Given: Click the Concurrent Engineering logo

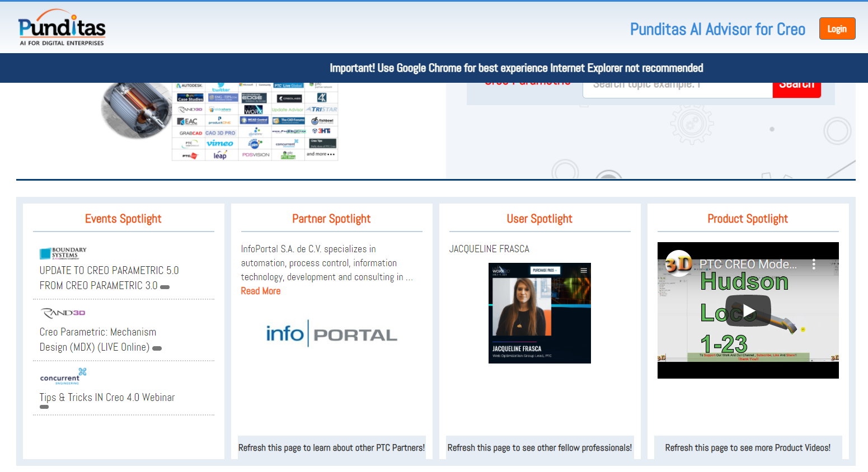Looking at the screenshot, I should pyautogui.click(x=63, y=376).
